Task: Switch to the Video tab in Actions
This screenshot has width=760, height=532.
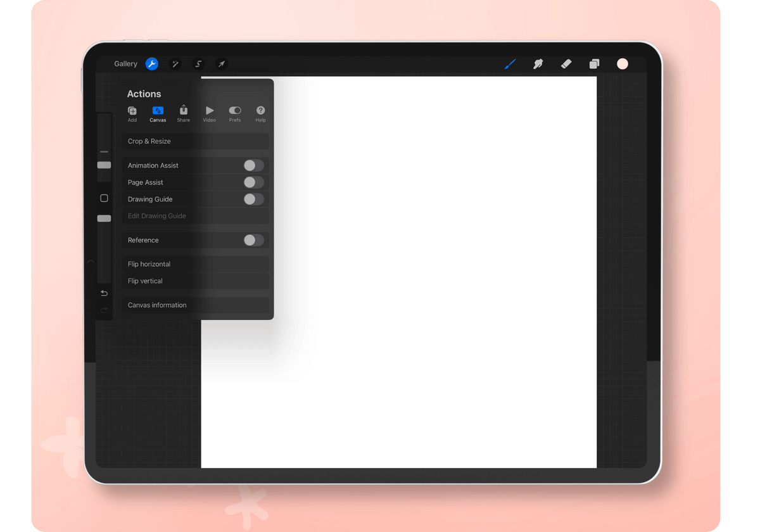Action: (x=210, y=114)
